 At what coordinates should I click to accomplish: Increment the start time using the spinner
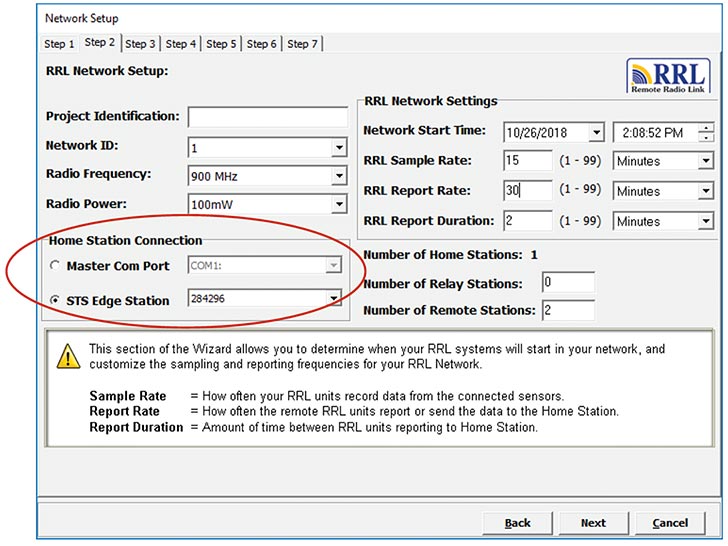[707, 127]
